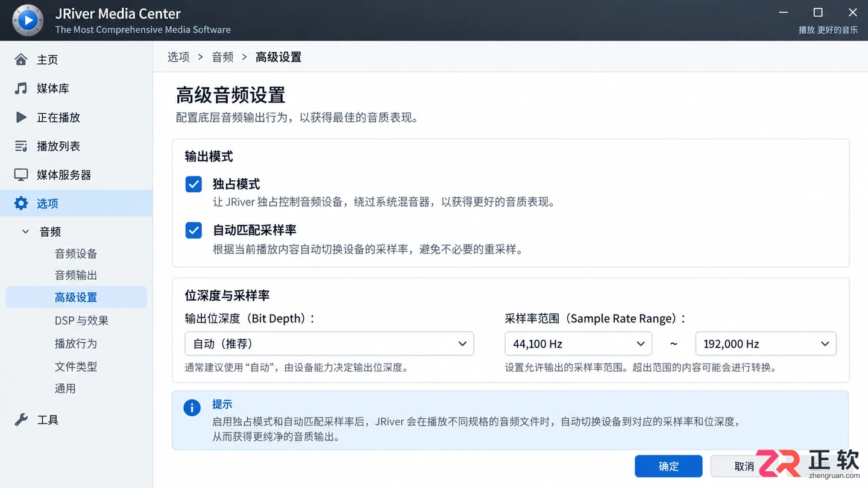Click the music note icon for 媒体库
868x488 pixels.
pos(21,88)
